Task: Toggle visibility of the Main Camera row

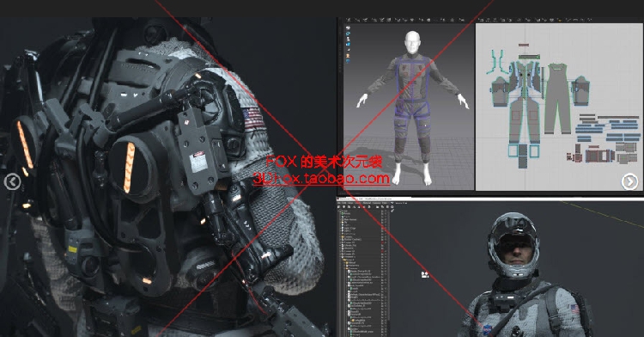Action: (382, 220)
